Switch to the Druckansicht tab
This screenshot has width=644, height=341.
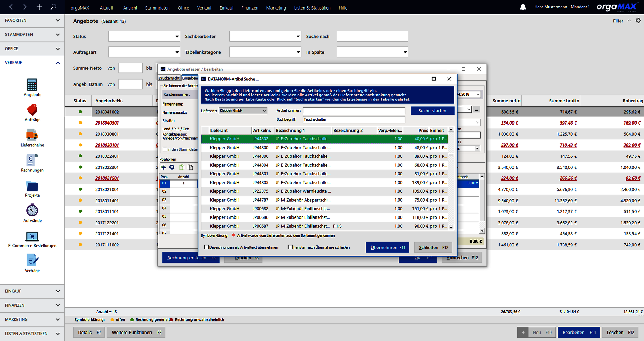click(x=169, y=78)
